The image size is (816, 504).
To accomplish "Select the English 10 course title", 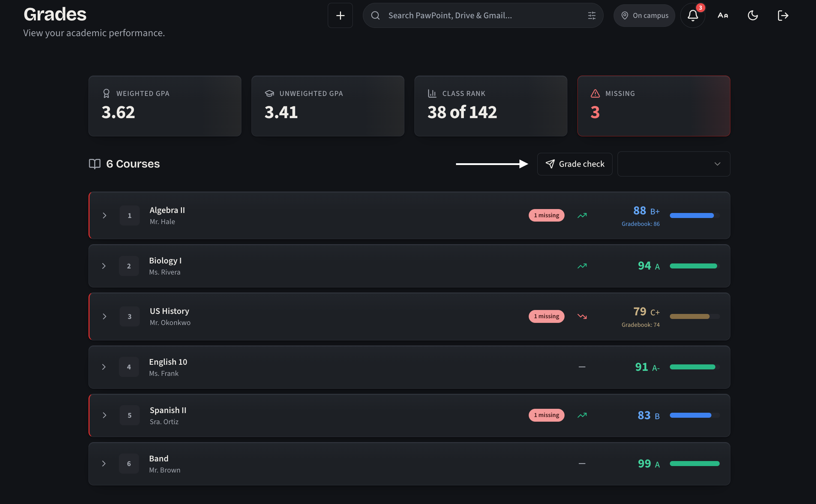I will click(x=168, y=362).
